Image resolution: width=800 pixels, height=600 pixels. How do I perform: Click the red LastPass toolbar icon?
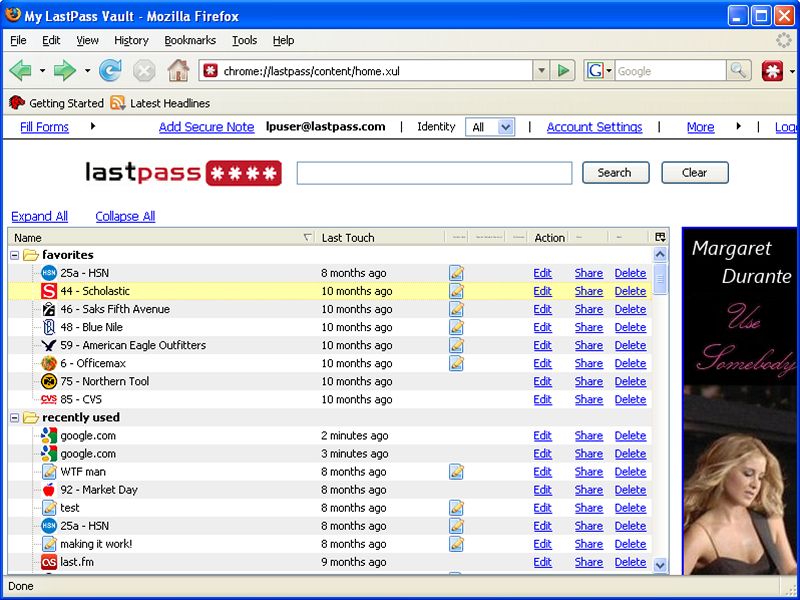pyautogui.click(x=772, y=71)
